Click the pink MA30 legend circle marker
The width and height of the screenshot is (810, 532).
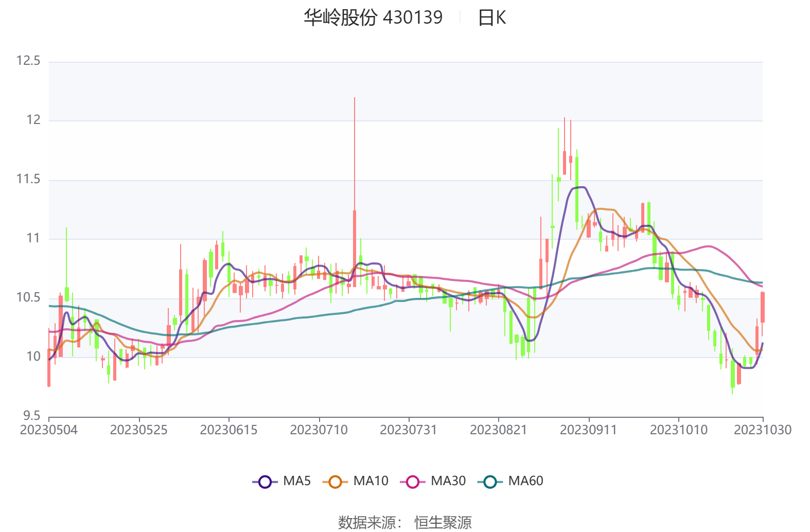[x=413, y=482]
